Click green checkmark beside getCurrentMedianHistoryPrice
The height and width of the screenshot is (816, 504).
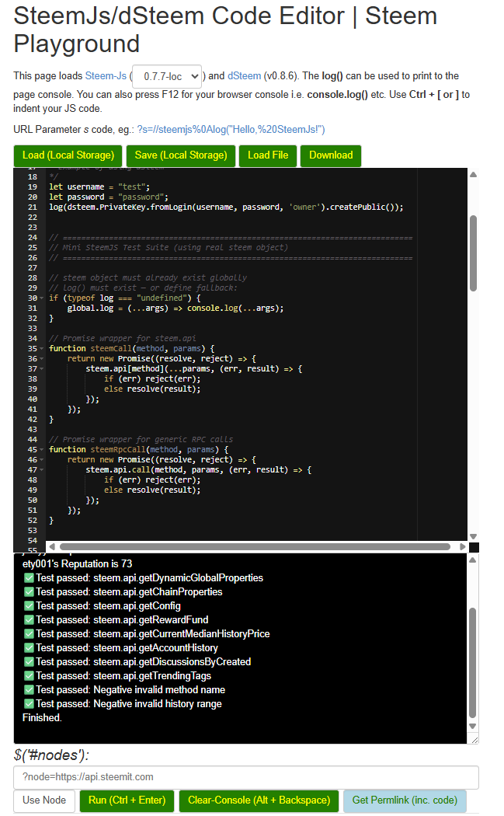click(30, 634)
